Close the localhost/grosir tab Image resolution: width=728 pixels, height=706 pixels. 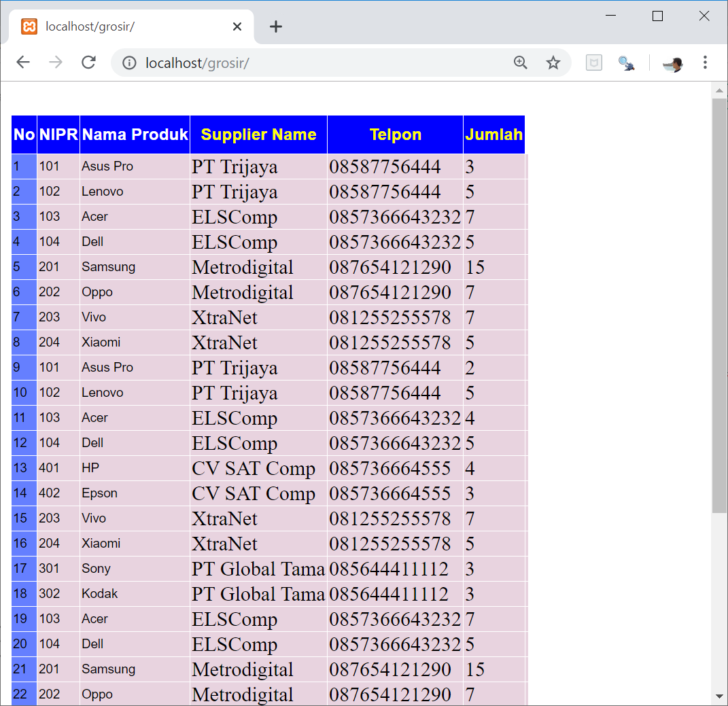point(237,27)
